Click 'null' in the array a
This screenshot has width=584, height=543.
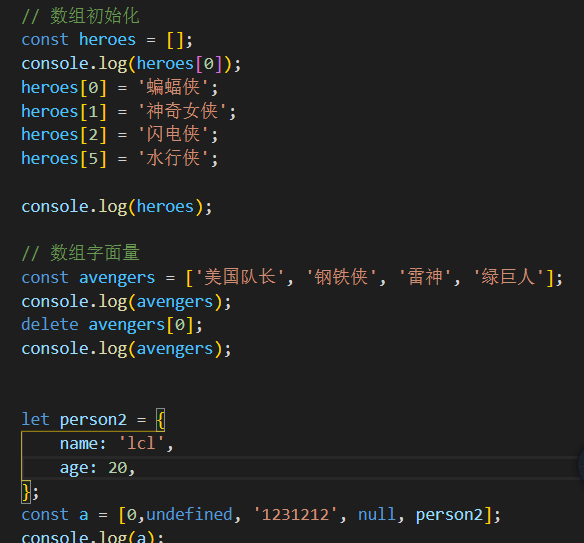click(377, 515)
